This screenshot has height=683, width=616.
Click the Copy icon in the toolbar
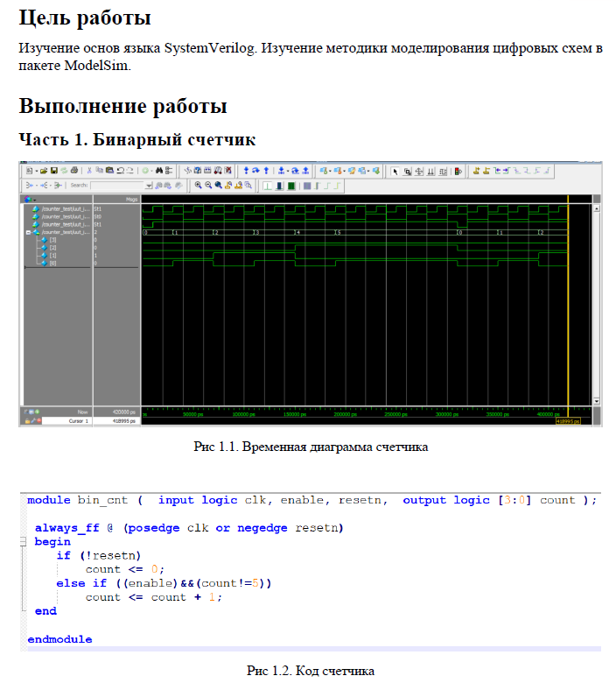99,170
